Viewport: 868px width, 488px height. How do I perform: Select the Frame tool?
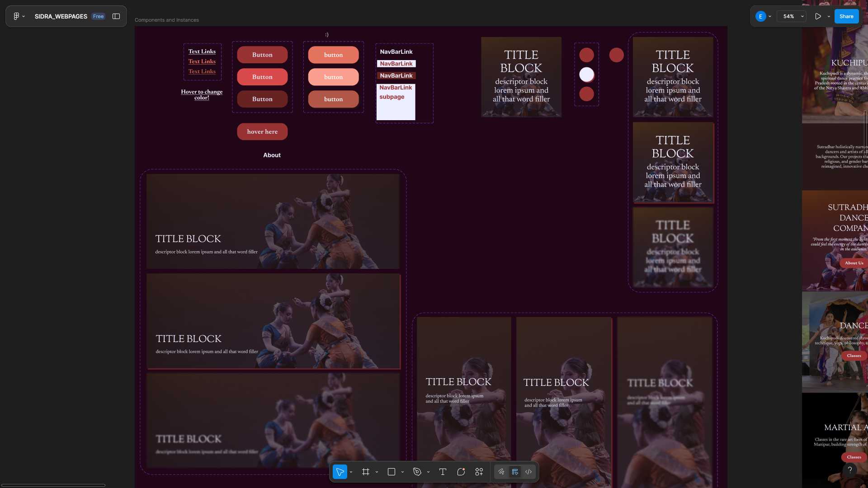(366, 472)
